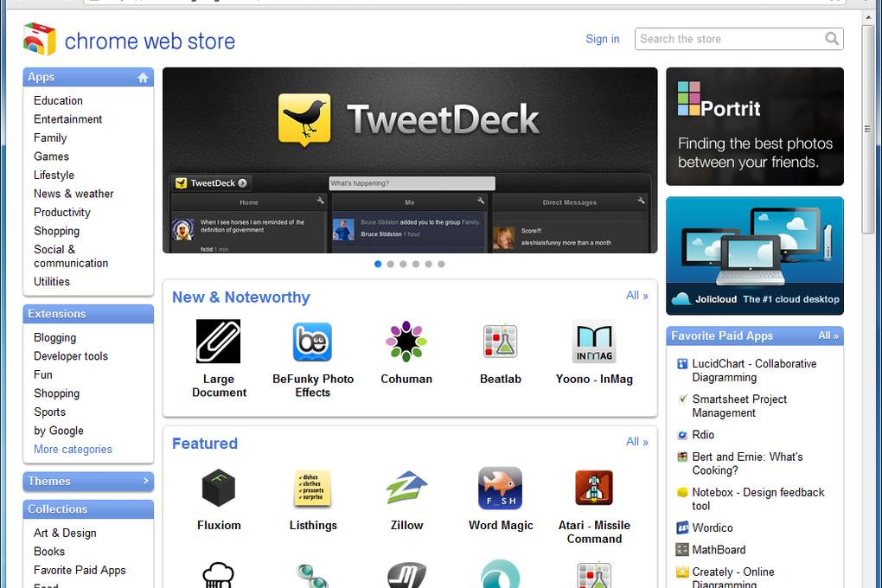
Task: Click the MathBoard icon
Action: click(682, 550)
